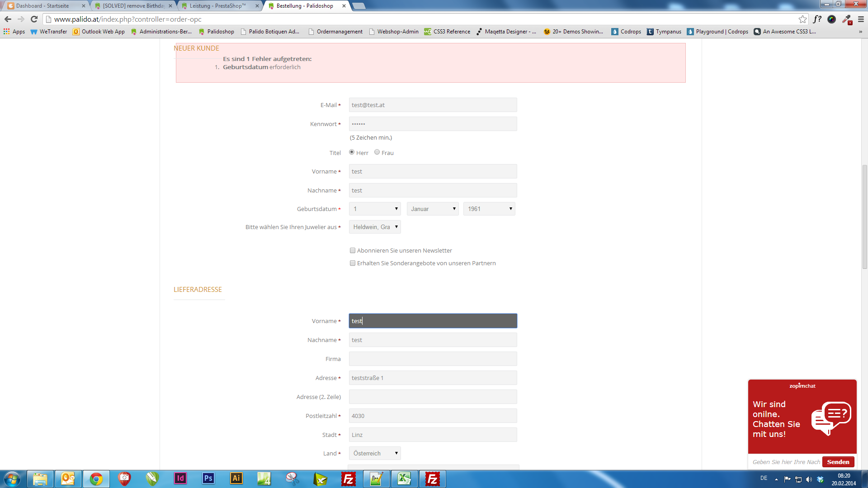Image resolution: width=868 pixels, height=488 pixels.
Task: Open the Land Österreich dropdown
Action: (x=375, y=453)
